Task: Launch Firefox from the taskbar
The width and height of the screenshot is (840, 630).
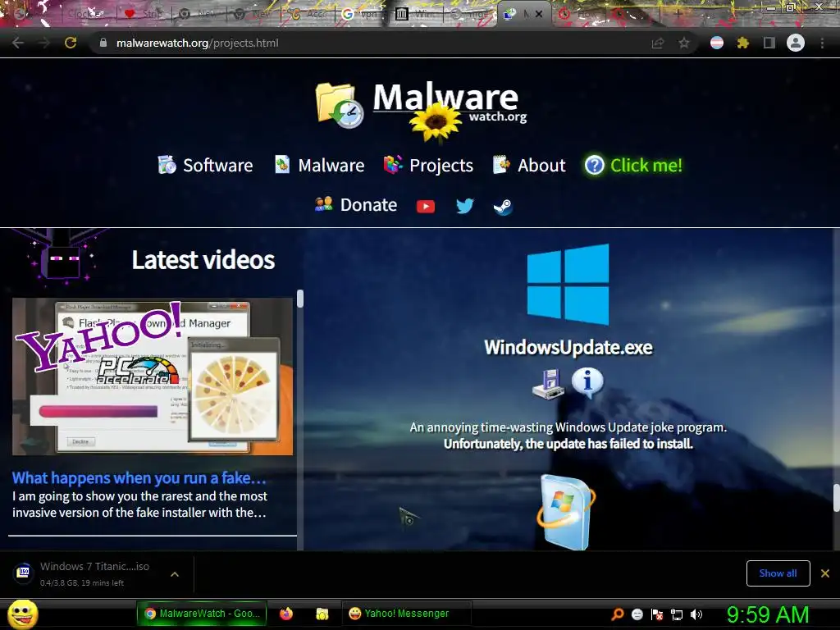Action: (x=286, y=614)
